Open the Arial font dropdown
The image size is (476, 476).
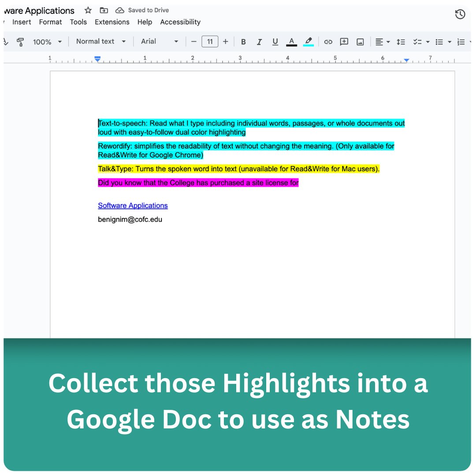click(x=160, y=41)
